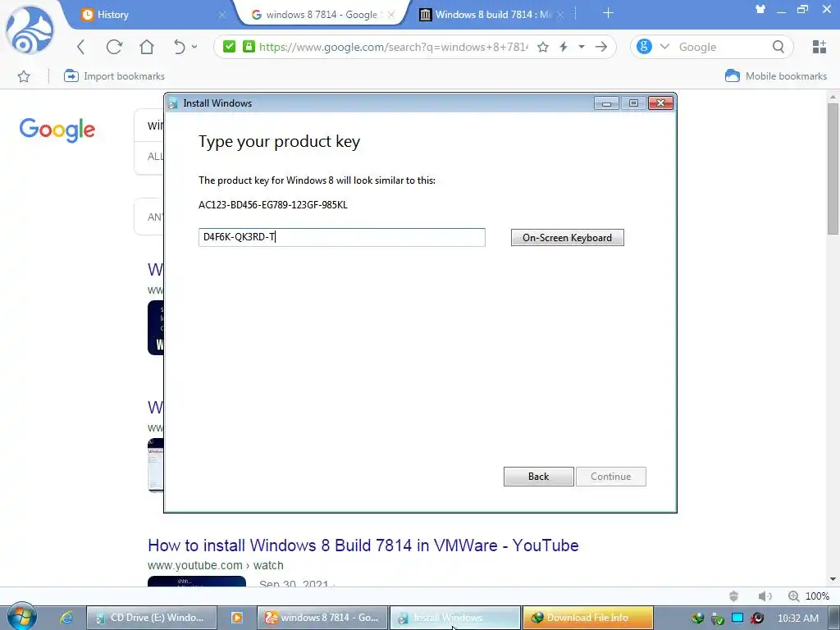Click the www.youtube.com › watch URL text
The height and width of the screenshot is (630, 840).
click(216, 565)
